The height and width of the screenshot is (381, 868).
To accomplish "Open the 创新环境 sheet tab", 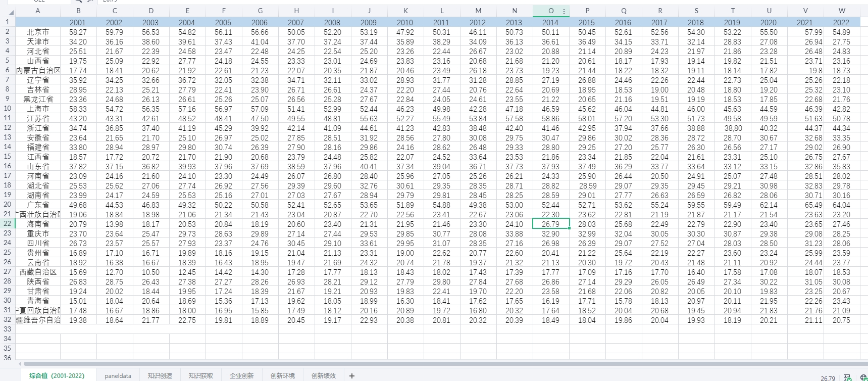I will click(282, 375).
